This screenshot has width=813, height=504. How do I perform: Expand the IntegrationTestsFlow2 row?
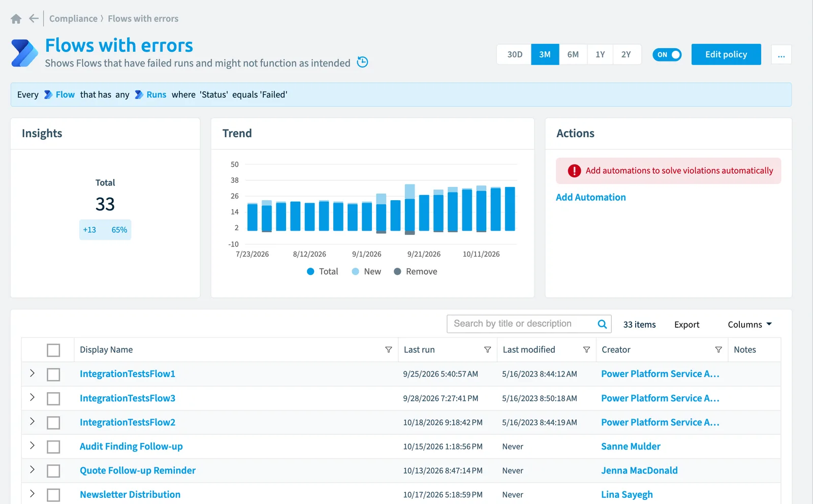(x=33, y=421)
